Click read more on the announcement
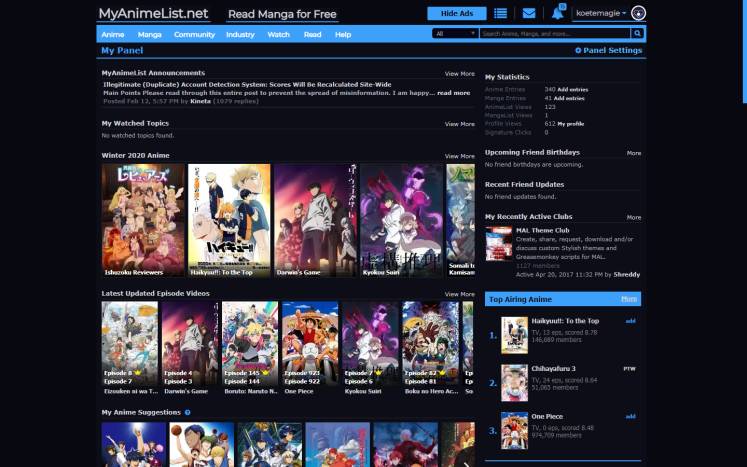 [454, 93]
